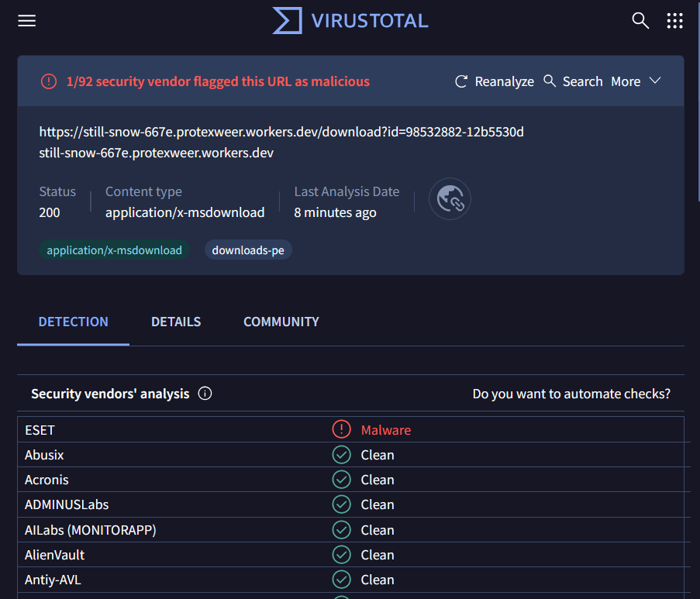Image resolution: width=700 pixels, height=599 pixels.
Task: Click the Abusix vendor name
Action: (44, 455)
